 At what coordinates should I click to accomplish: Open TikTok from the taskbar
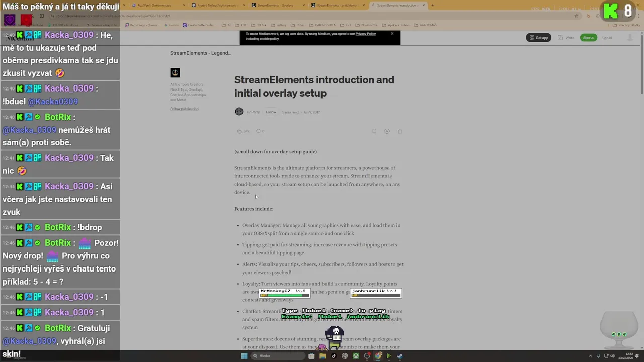pos(333,356)
